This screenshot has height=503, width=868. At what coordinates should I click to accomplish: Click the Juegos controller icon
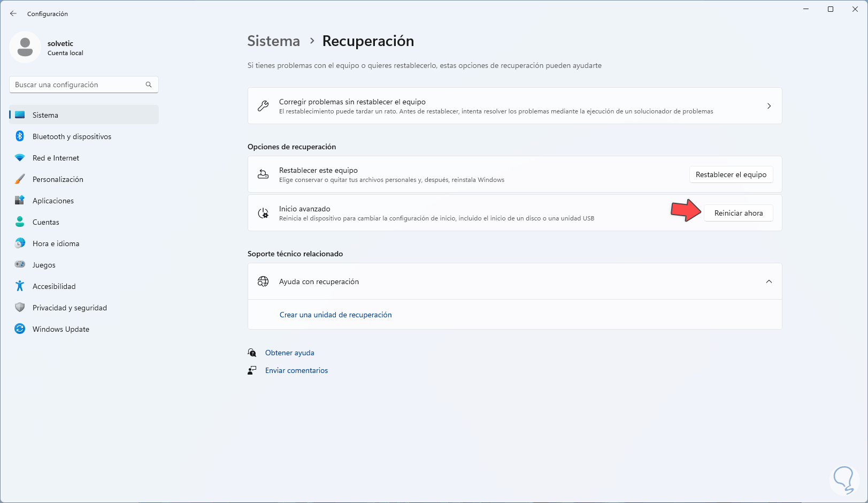[x=20, y=265]
